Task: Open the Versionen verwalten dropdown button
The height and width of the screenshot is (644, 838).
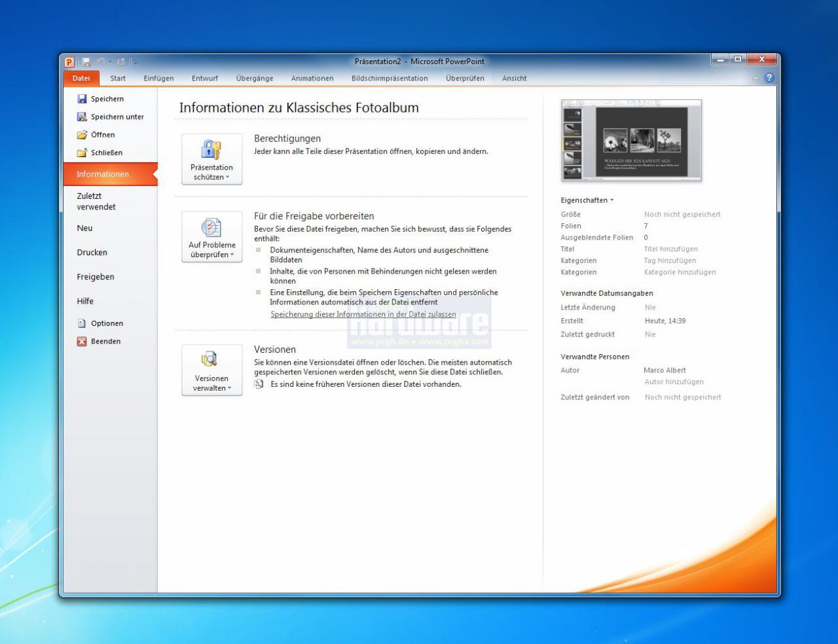Action: [x=212, y=370]
